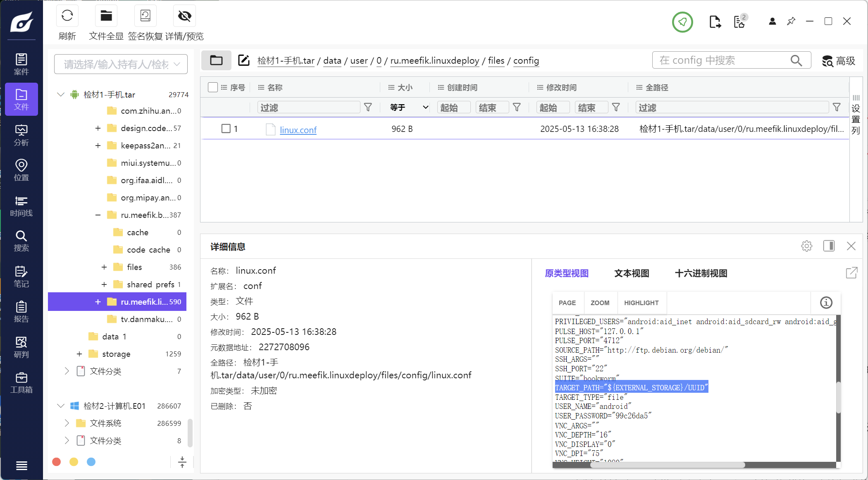Screen dimensions: 868x480
Task: Open the Location (位置) sidebar section
Action: click(21, 170)
